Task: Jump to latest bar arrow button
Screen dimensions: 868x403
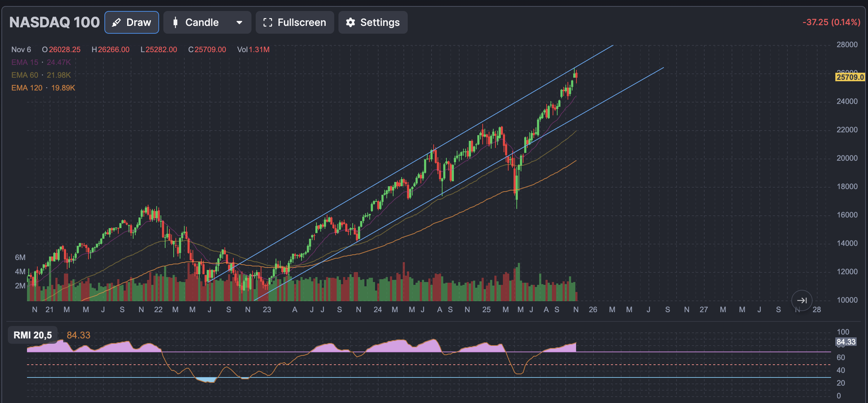Action: tap(802, 300)
